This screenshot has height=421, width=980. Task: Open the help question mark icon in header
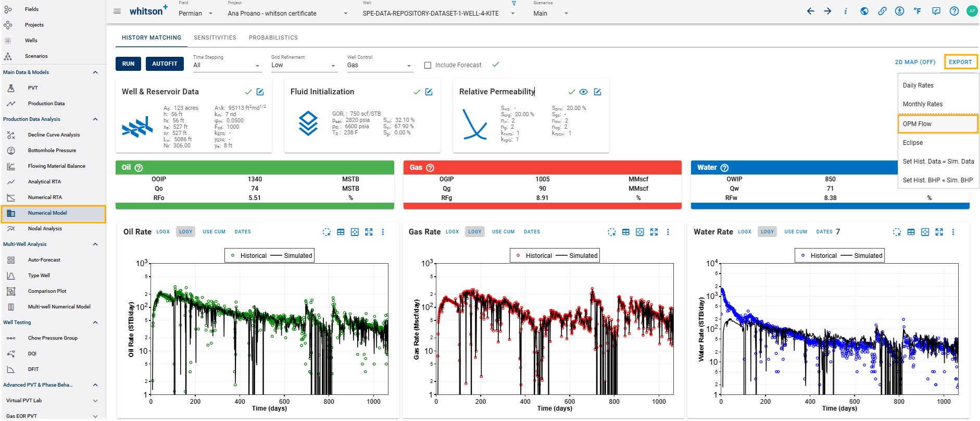(x=954, y=11)
